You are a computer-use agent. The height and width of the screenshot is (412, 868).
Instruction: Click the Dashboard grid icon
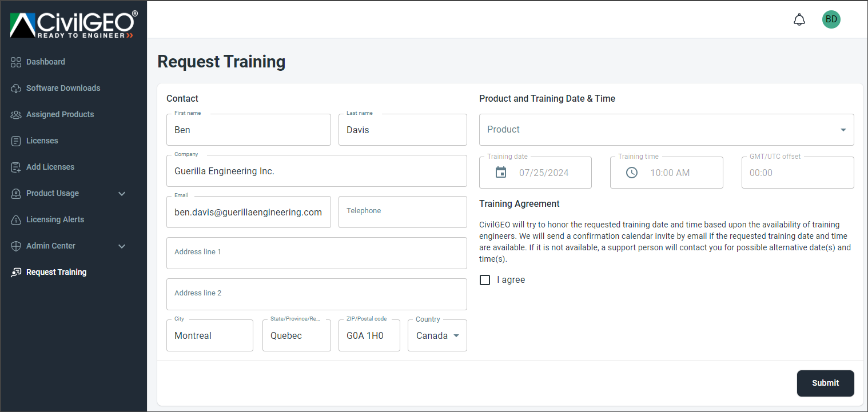click(x=16, y=62)
